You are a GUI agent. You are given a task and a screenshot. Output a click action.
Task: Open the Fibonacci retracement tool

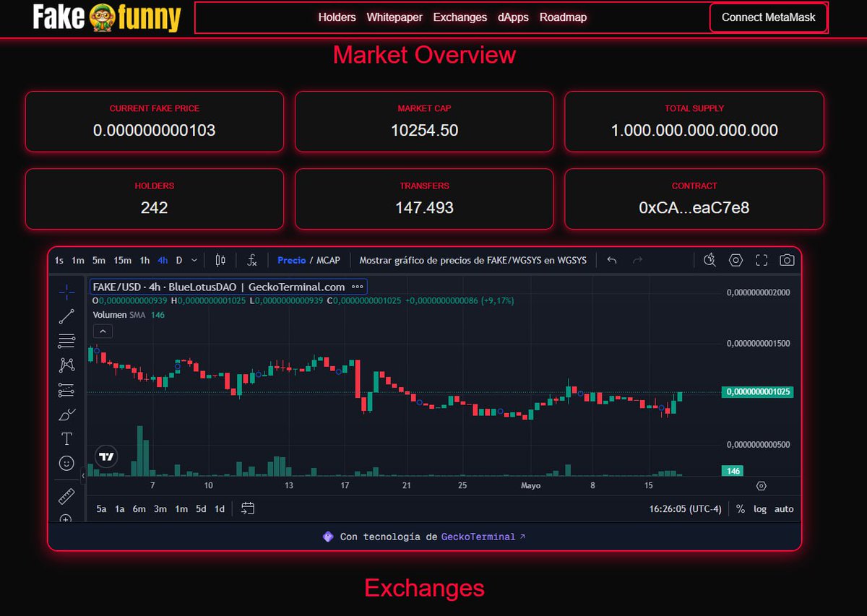click(66, 341)
